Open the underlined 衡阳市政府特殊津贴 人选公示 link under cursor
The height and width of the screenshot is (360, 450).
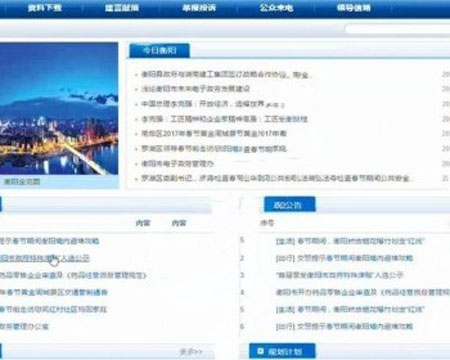click(45, 258)
